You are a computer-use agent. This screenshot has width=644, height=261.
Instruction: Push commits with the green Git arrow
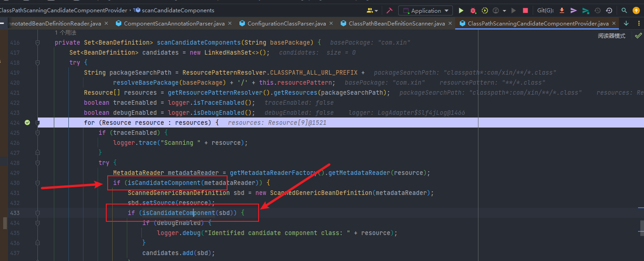pyautogui.click(x=586, y=10)
